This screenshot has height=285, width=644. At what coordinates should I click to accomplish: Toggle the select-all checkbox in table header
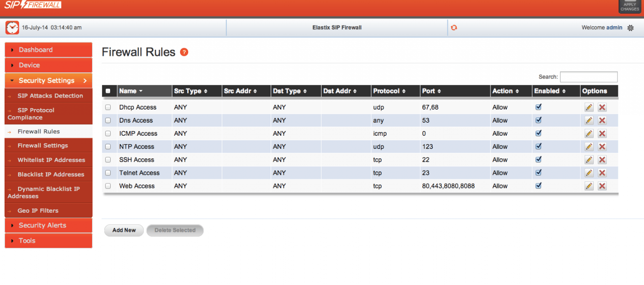click(108, 91)
